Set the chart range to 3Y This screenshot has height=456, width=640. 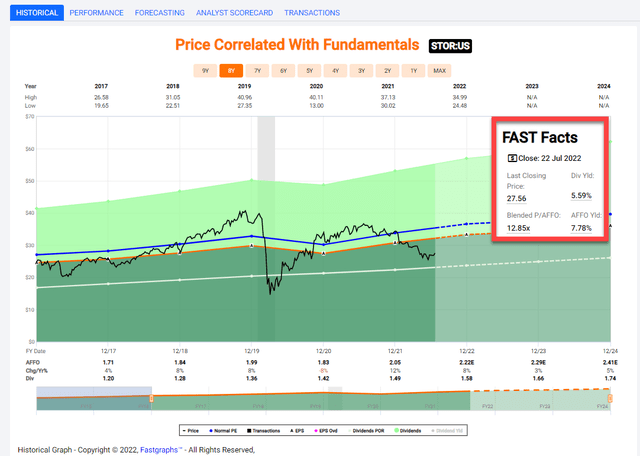click(x=362, y=71)
